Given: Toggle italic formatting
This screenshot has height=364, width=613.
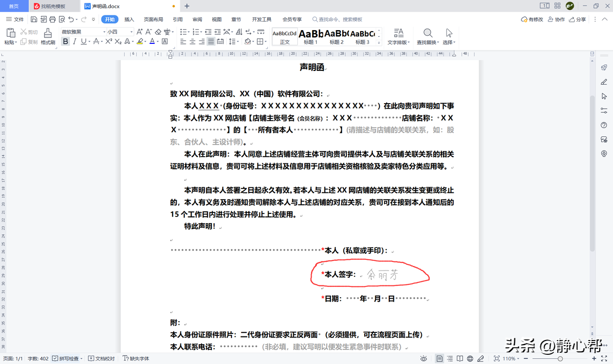Looking at the screenshot, I should point(75,41).
